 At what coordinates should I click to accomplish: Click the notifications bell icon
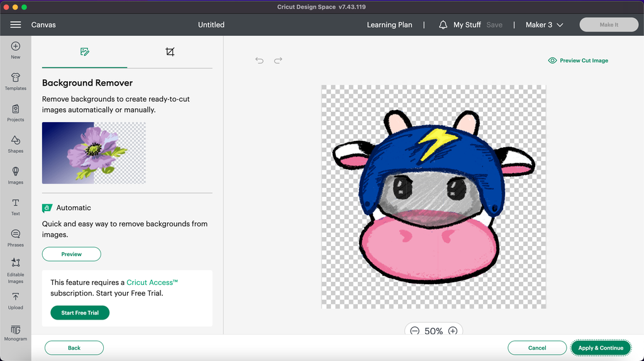pos(443,25)
